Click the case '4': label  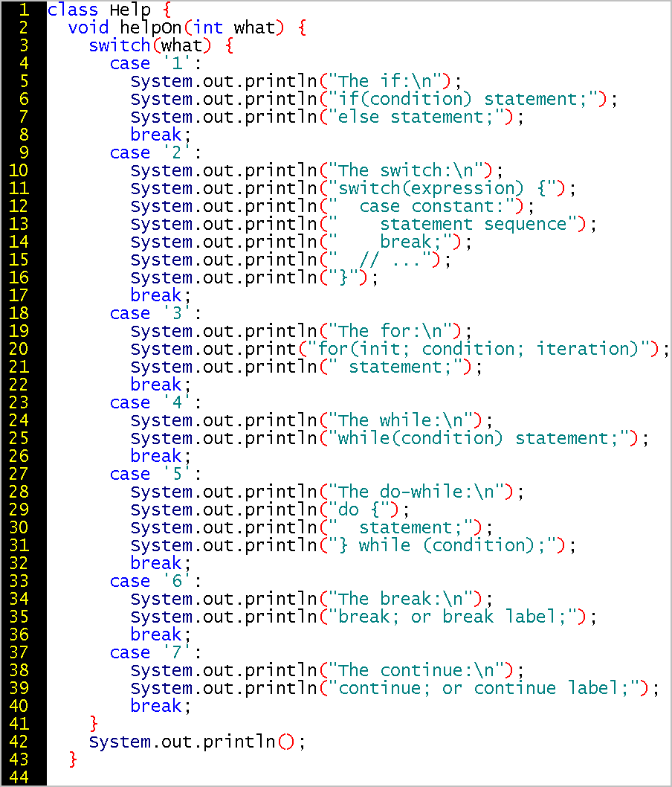coord(155,402)
